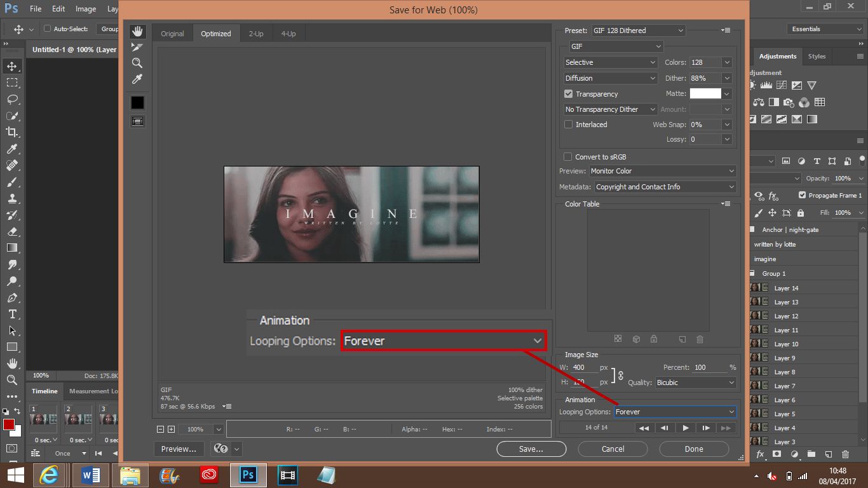
Task: Switch to the 2-Up tab
Action: [256, 34]
